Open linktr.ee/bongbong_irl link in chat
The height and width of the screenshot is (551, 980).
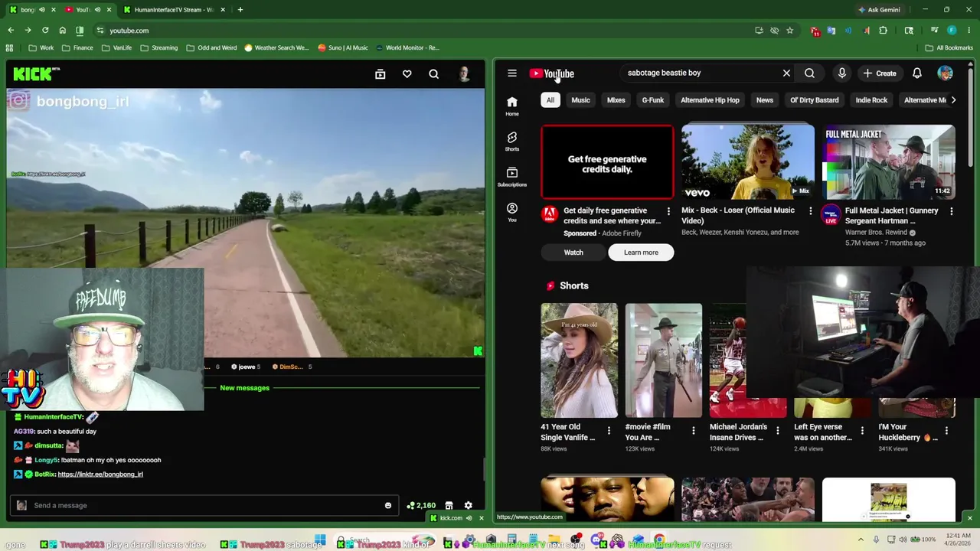[x=100, y=474]
